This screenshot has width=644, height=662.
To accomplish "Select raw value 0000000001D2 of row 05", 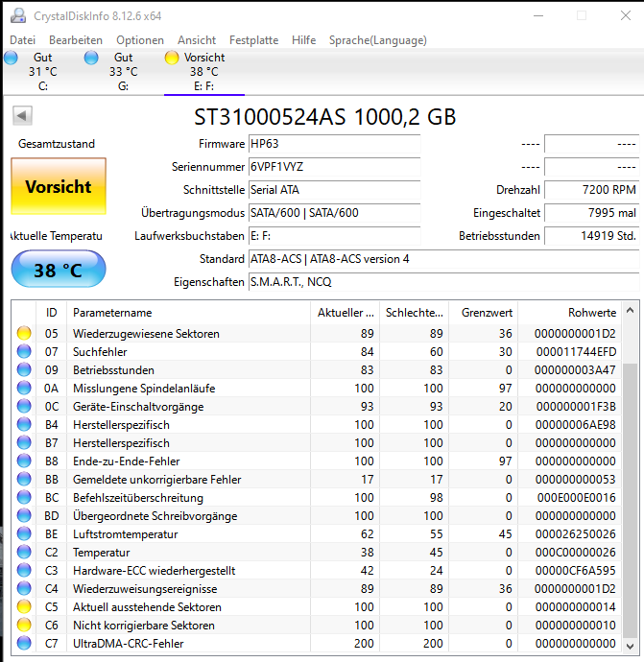I will 575,334.
